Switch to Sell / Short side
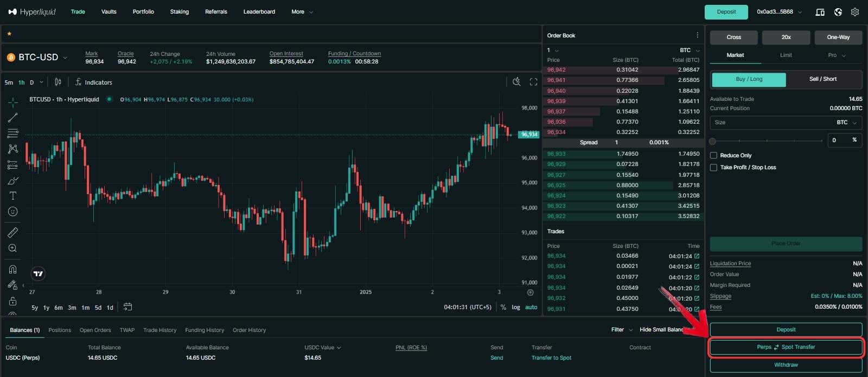Viewport: 868px width, 377px height. [823, 79]
